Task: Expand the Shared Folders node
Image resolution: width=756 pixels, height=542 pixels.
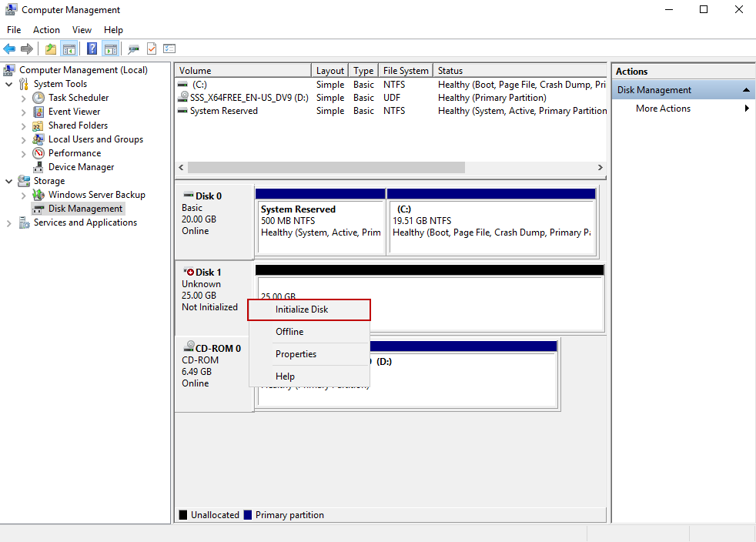Action: click(23, 126)
